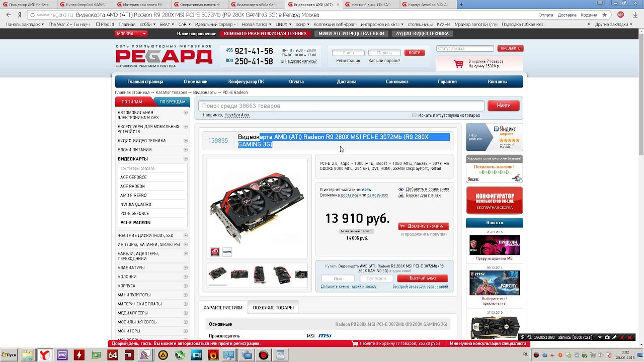This screenshot has width=644, height=362.
Task: Click the eye icon for adding to comparison
Action: 401,190
